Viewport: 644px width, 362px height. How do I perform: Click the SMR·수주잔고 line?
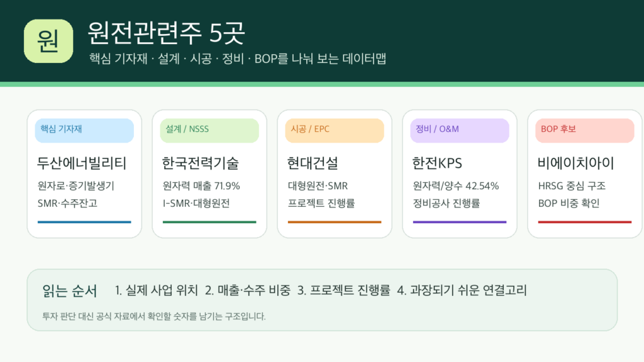(67, 203)
